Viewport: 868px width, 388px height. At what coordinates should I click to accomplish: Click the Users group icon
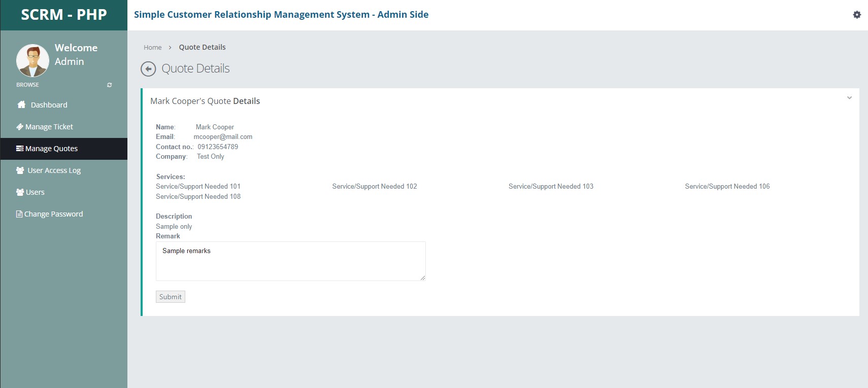[20, 192]
